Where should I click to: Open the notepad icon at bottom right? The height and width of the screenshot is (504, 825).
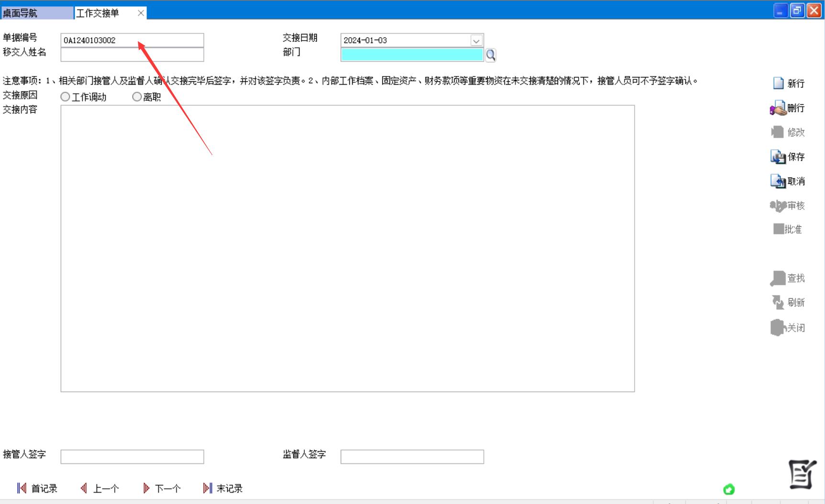[x=802, y=474]
